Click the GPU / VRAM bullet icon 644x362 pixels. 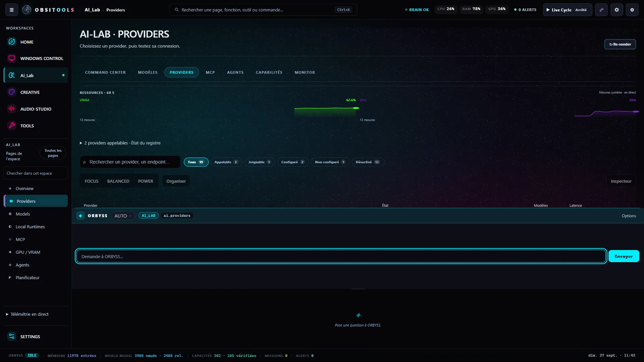tap(10, 252)
